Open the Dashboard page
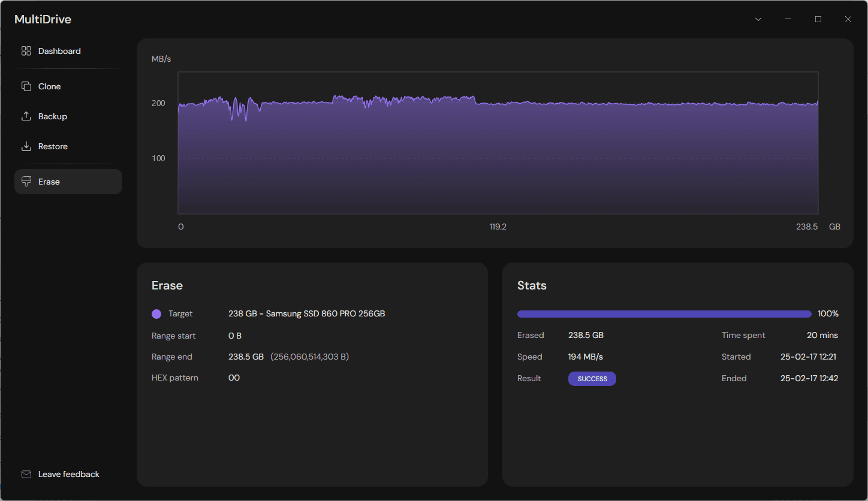868x501 pixels. pos(59,51)
